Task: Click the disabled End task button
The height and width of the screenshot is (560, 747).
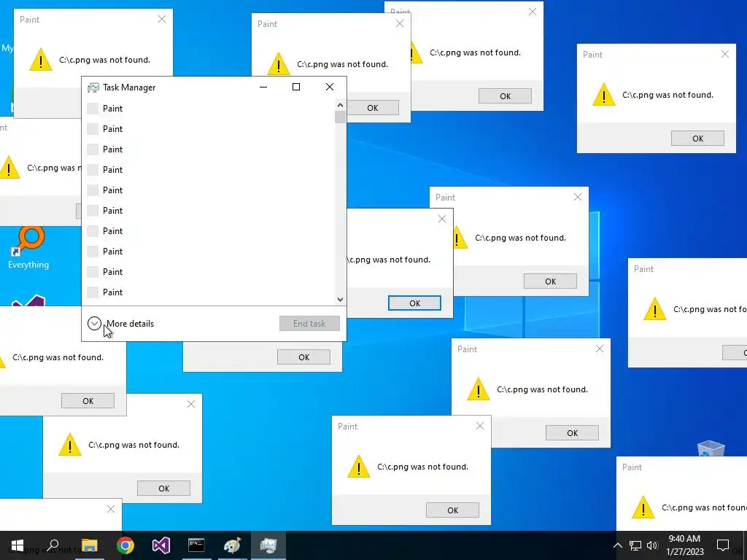Action: tap(309, 323)
